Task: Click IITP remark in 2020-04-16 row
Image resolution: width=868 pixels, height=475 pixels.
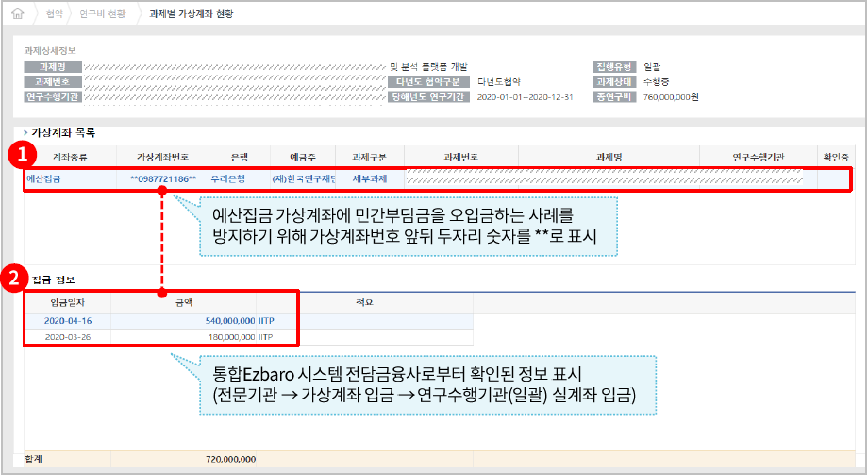Action: tap(266, 321)
